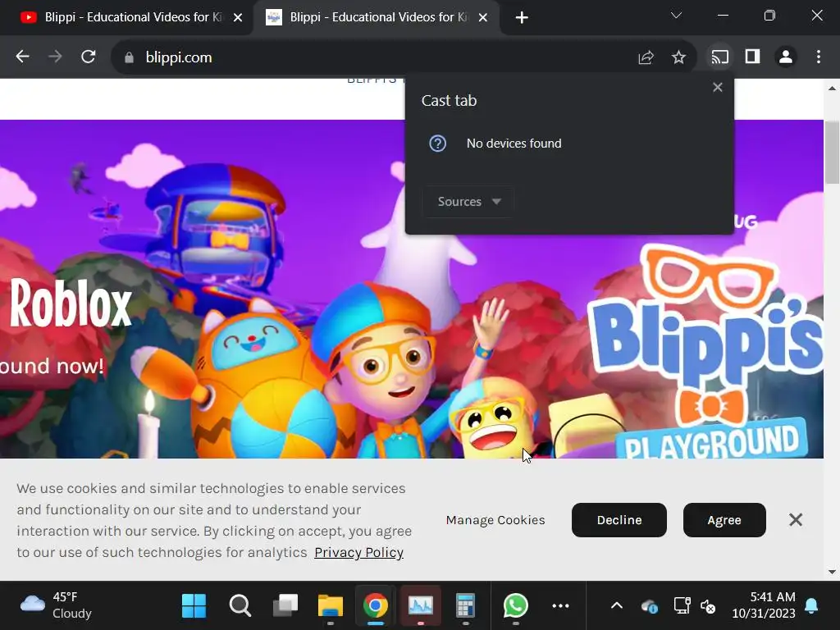
Task: Open the Windows Start menu
Action: (194, 606)
